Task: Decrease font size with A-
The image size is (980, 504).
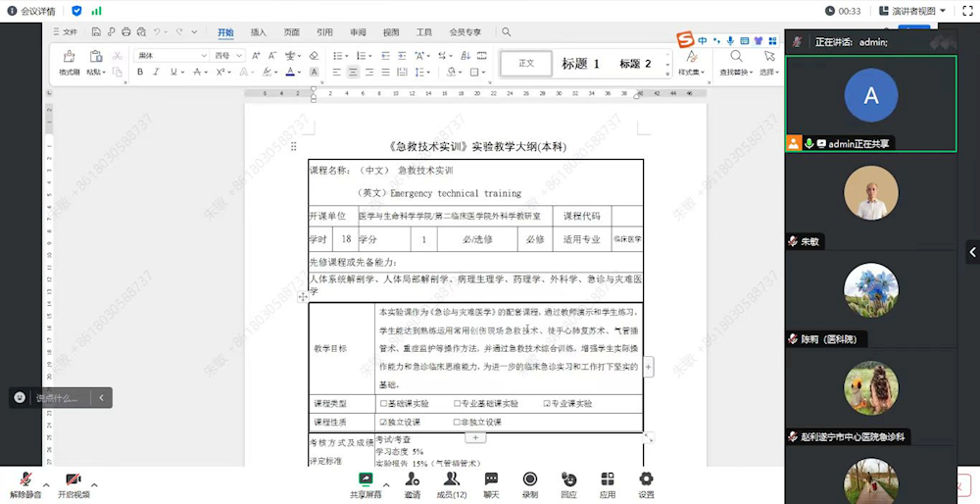Action: [x=272, y=56]
